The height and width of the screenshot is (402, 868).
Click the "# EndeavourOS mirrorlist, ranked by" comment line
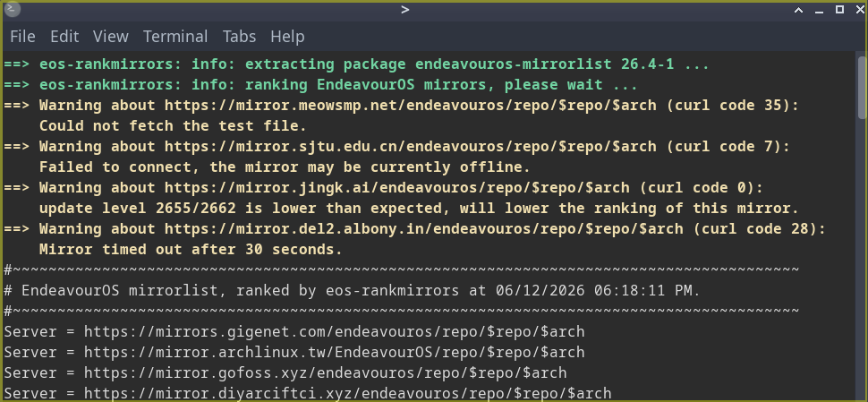click(x=352, y=290)
